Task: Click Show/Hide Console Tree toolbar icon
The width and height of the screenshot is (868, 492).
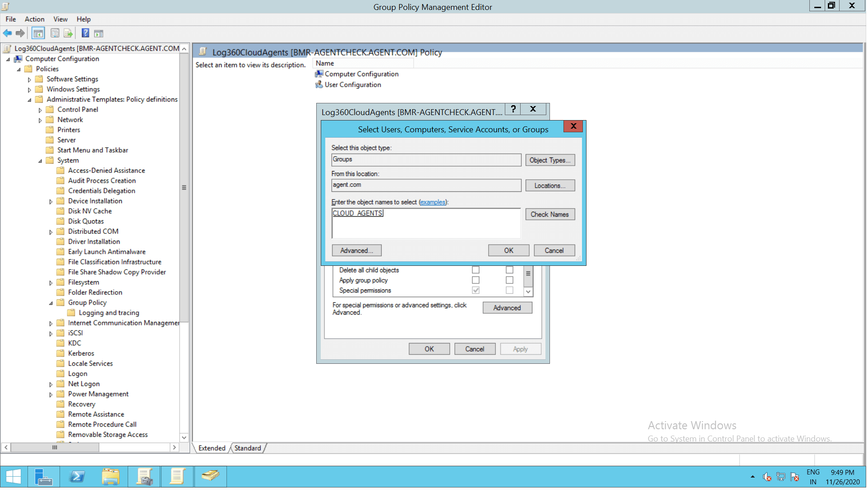Action: pyautogui.click(x=38, y=33)
